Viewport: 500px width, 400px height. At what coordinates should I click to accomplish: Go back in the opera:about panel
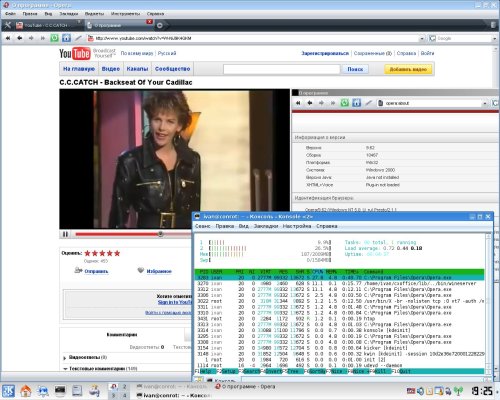coord(310,103)
